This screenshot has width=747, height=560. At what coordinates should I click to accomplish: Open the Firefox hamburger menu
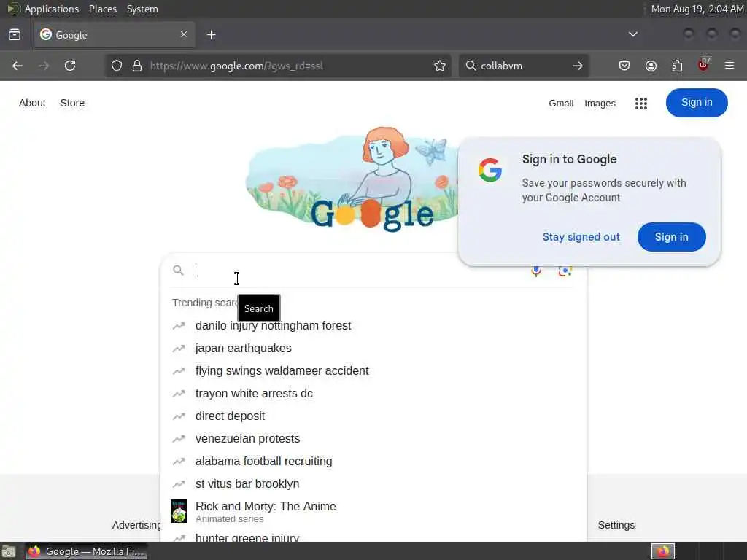click(729, 66)
